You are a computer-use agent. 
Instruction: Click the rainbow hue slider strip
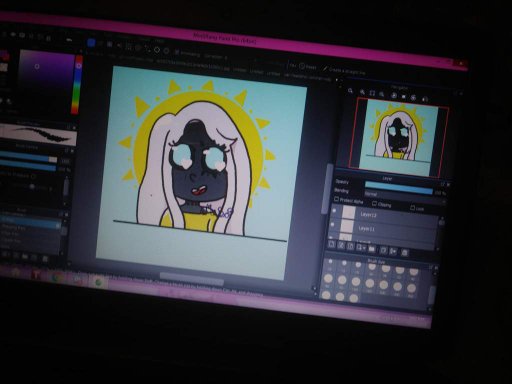[76, 85]
